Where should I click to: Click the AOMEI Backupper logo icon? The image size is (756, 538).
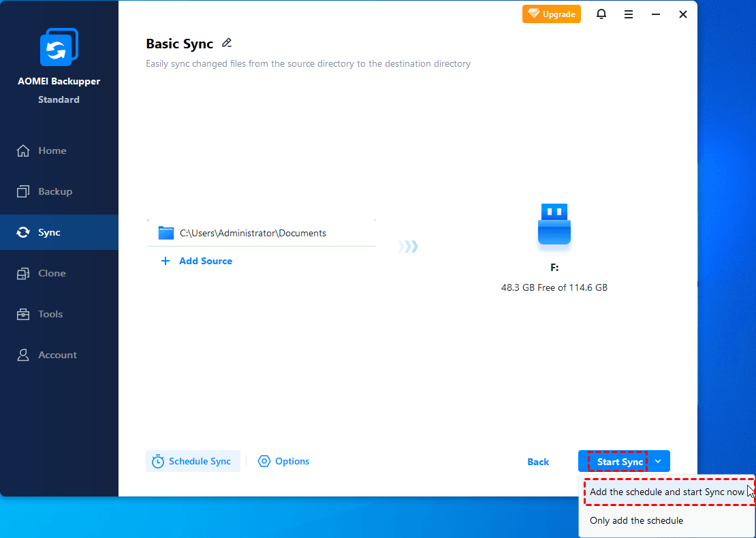pos(59,48)
